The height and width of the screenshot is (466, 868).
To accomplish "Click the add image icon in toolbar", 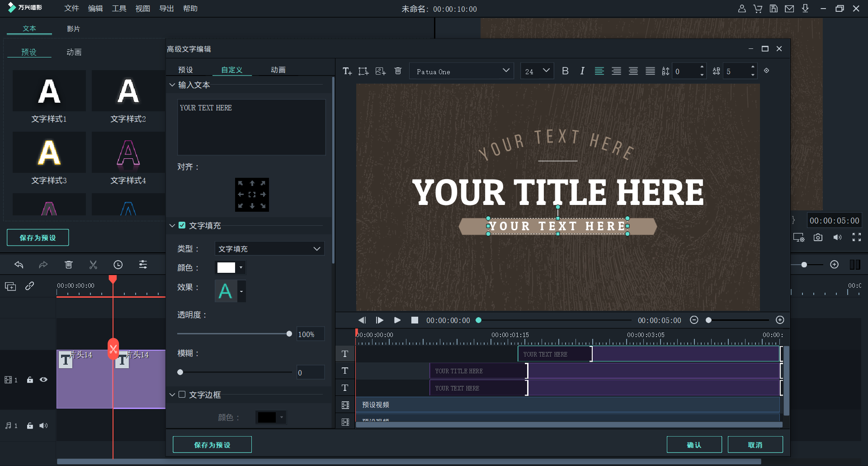I will 381,71.
